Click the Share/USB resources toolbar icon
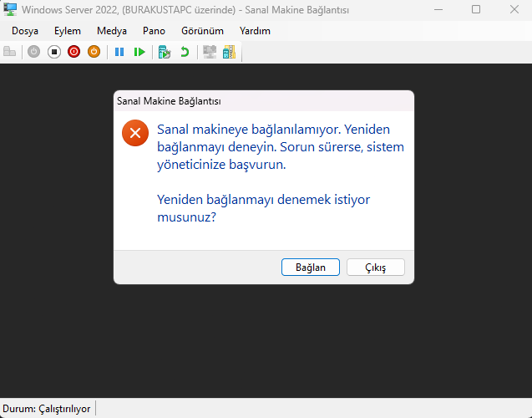532x418 pixels. coord(230,52)
